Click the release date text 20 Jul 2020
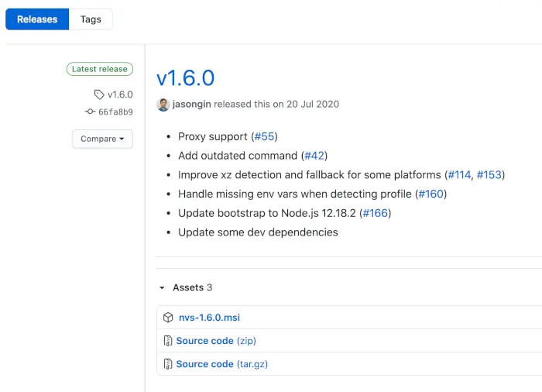Image resolution: width=542 pixels, height=392 pixels. pyautogui.click(x=313, y=104)
